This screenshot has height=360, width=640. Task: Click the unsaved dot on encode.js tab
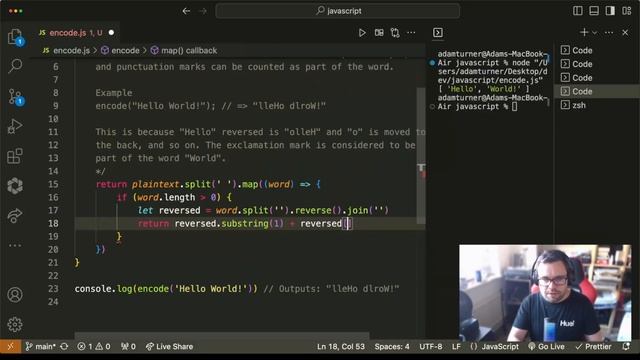pos(111,33)
